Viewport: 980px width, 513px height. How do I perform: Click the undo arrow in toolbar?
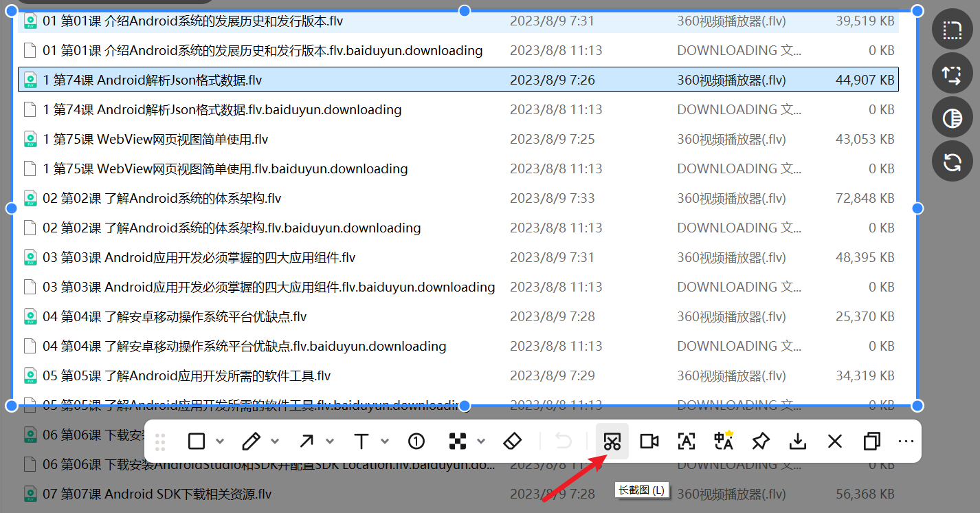coord(564,441)
